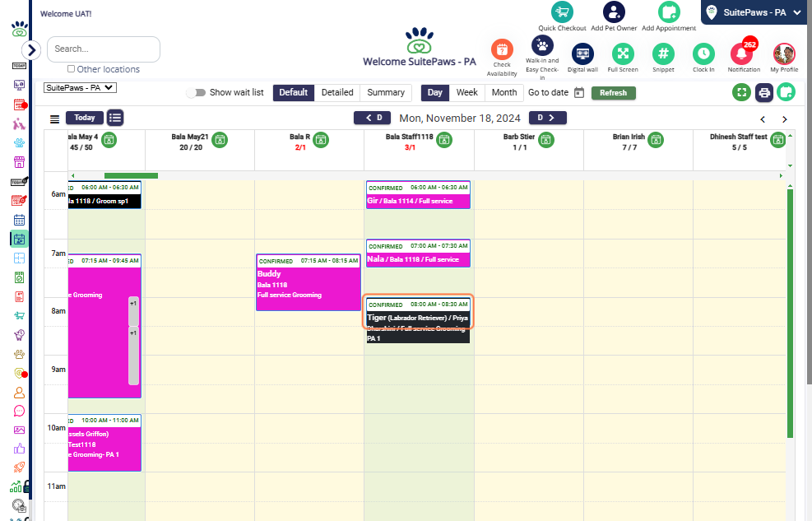
Task: Select the Day view tab
Action: [435, 93]
